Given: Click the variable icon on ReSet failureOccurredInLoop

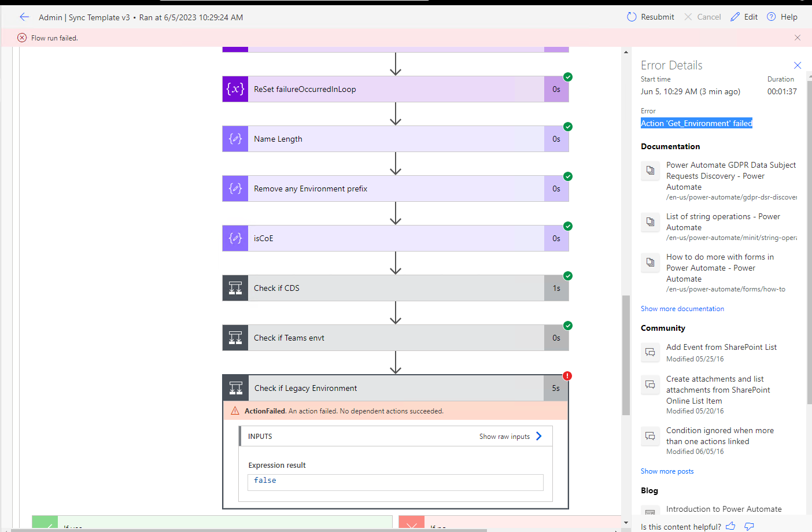Looking at the screenshot, I should (x=235, y=89).
